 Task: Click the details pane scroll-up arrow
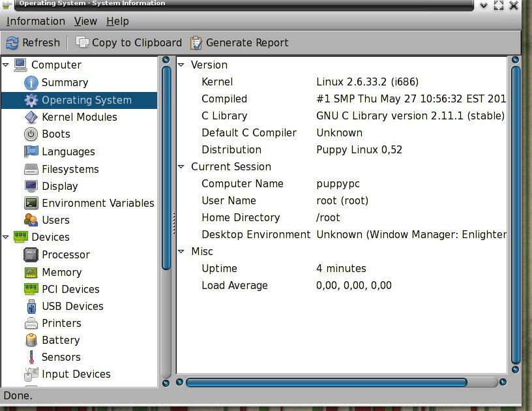pos(515,60)
